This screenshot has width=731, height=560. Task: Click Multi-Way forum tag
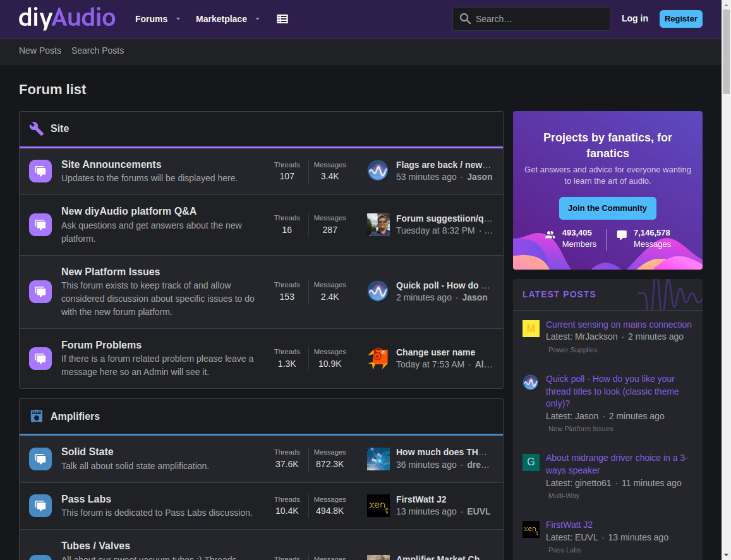(x=564, y=496)
